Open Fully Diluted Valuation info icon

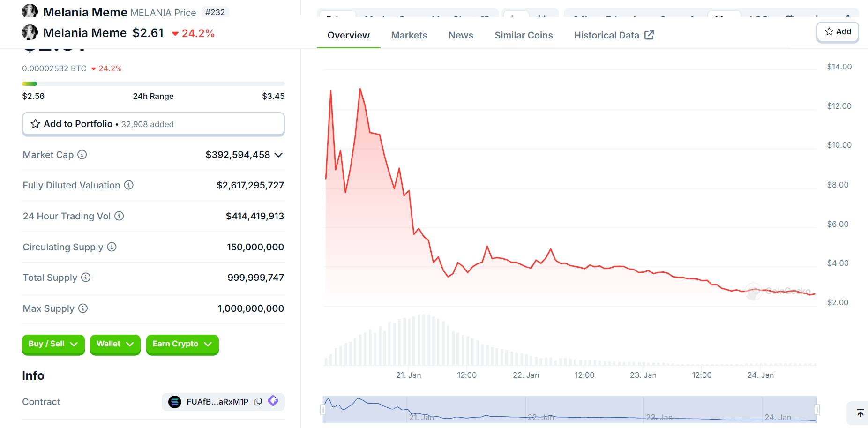pyautogui.click(x=129, y=185)
